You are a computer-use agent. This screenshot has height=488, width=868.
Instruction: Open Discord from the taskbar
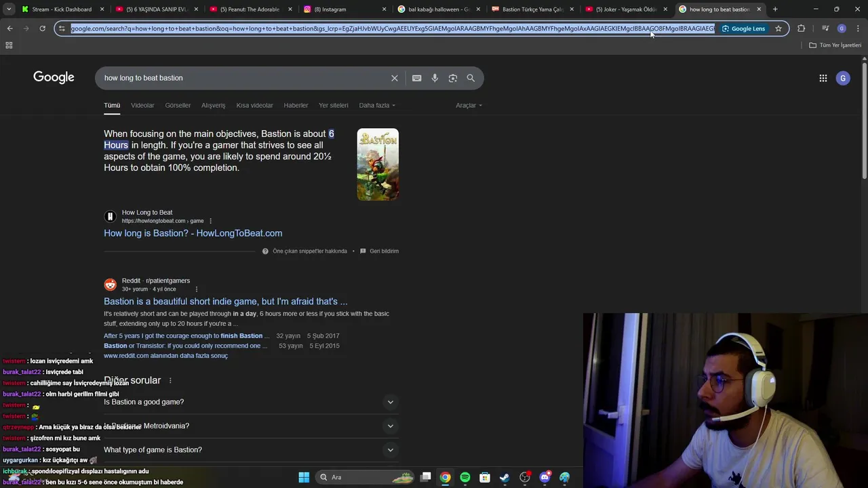(545, 477)
